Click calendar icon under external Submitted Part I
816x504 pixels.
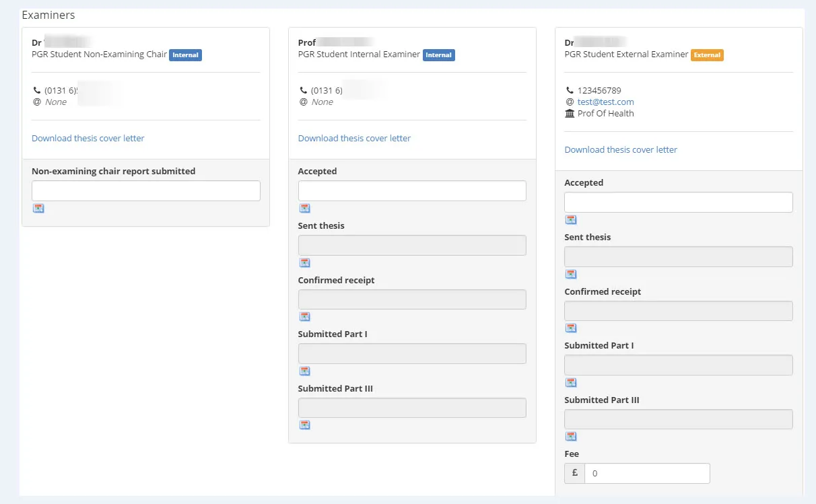click(571, 383)
